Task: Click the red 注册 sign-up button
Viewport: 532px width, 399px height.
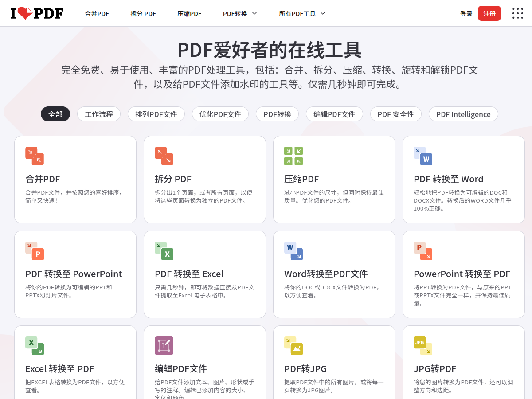Action: pos(489,13)
